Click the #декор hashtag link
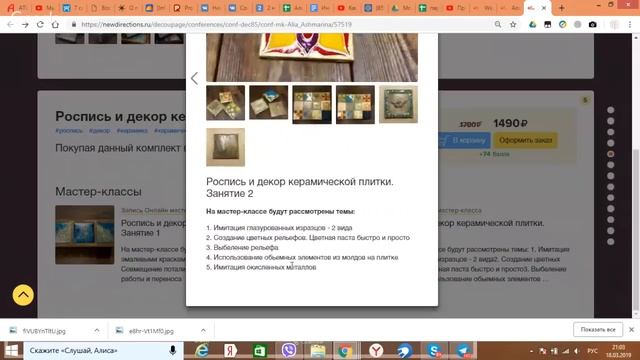This screenshot has width=640, height=360. [x=100, y=131]
